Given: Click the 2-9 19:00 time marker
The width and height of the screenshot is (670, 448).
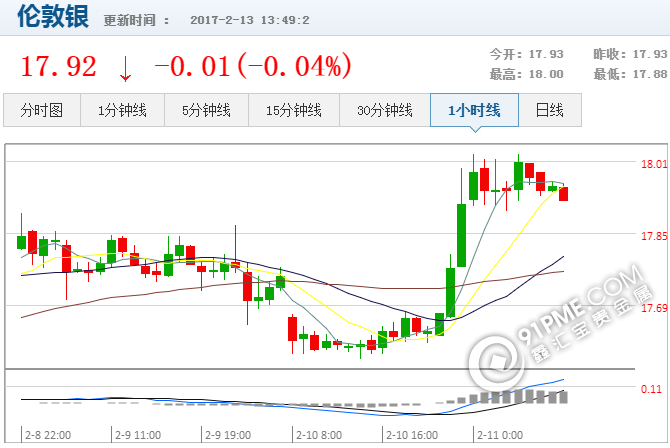Looking at the screenshot, I should (228, 435).
